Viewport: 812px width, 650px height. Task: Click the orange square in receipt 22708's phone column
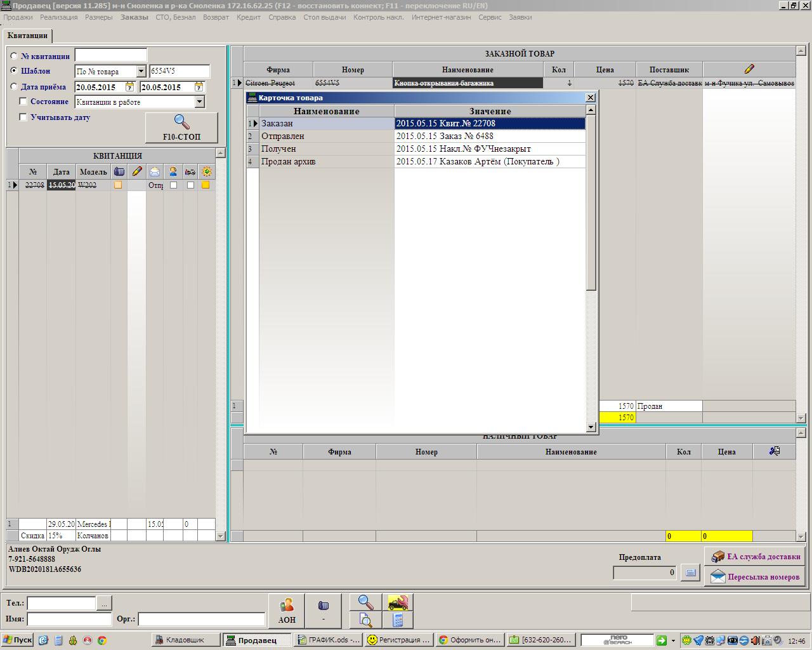[118, 185]
